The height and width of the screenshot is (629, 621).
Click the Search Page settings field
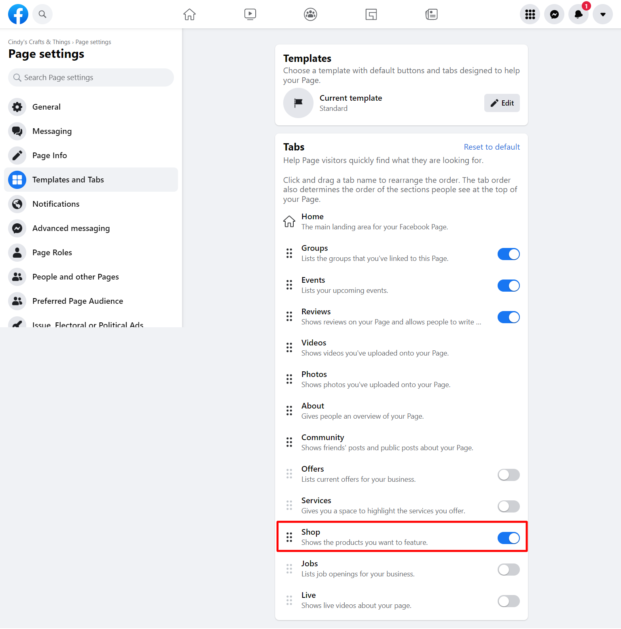(91, 77)
